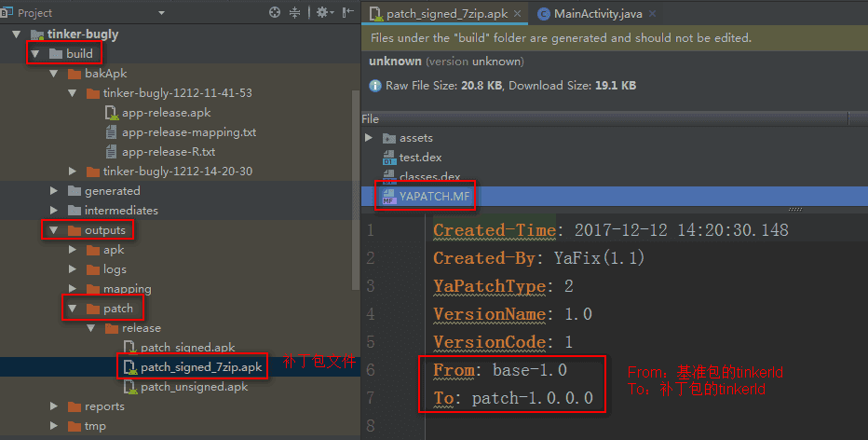Expand the reports folder
868x440 pixels.
click(54, 406)
